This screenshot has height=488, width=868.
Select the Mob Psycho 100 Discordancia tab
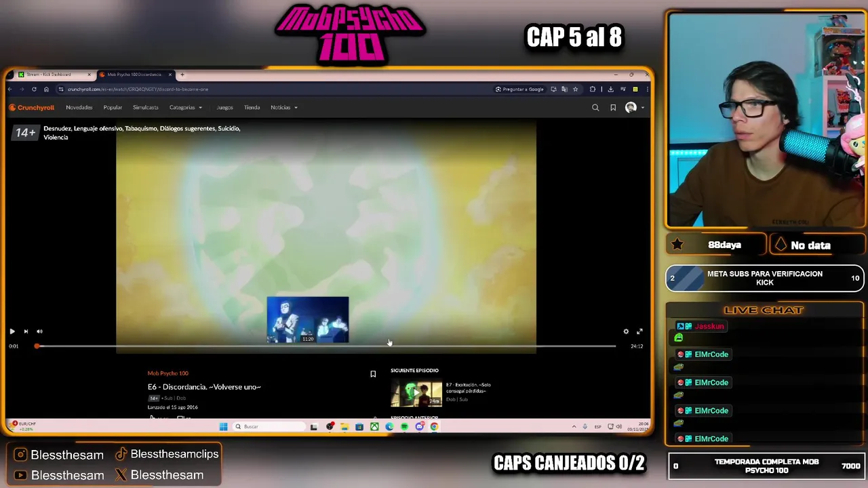point(134,75)
